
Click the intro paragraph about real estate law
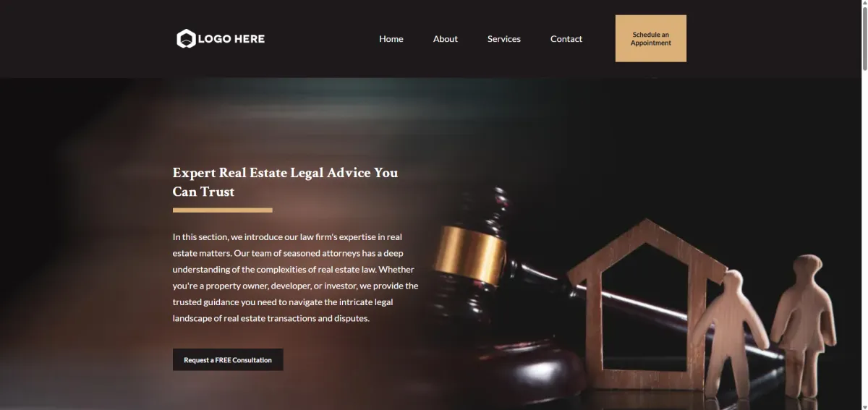click(x=295, y=278)
